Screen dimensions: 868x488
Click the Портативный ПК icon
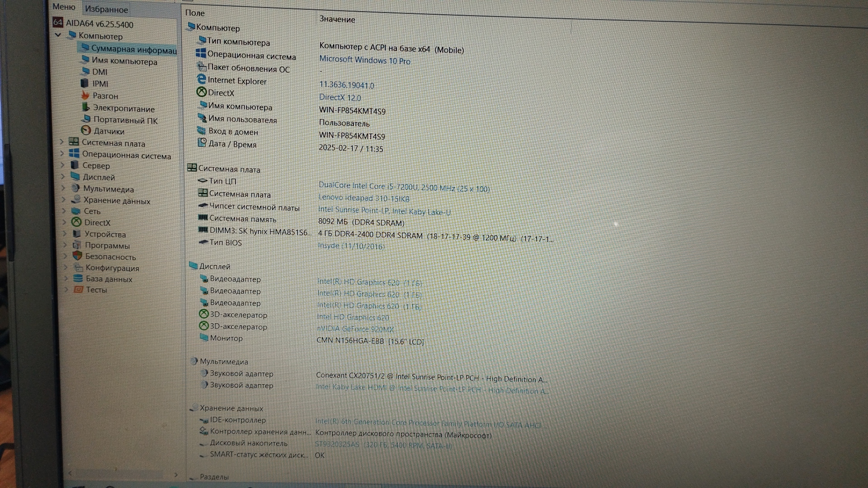[x=86, y=119]
